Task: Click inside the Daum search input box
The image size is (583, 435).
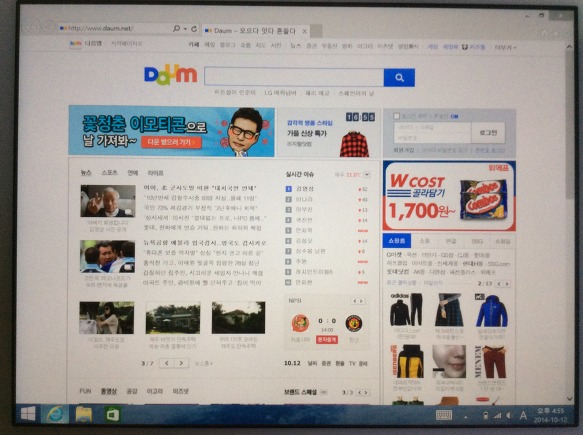Action: coord(294,77)
